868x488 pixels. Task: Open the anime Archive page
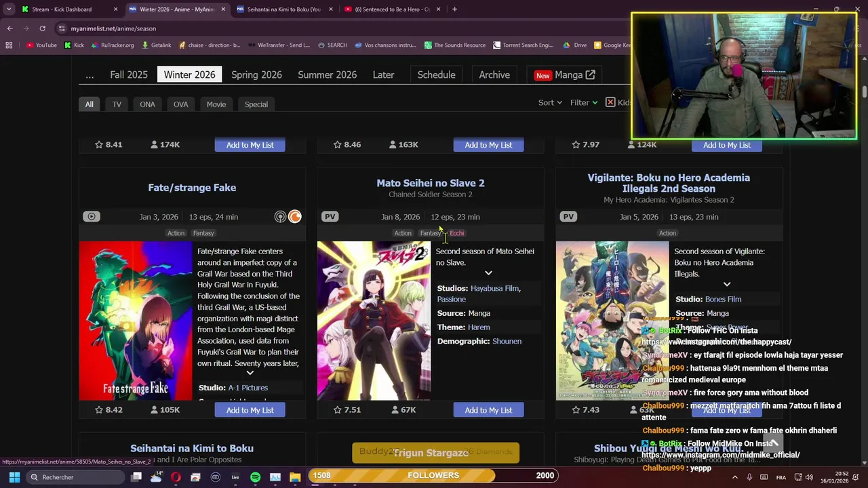point(494,75)
